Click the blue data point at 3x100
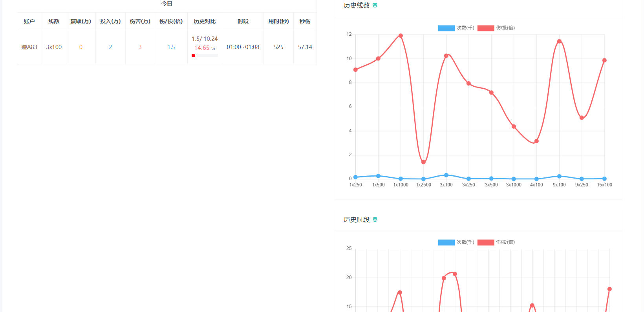The image size is (644, 312). pos(446,175)
